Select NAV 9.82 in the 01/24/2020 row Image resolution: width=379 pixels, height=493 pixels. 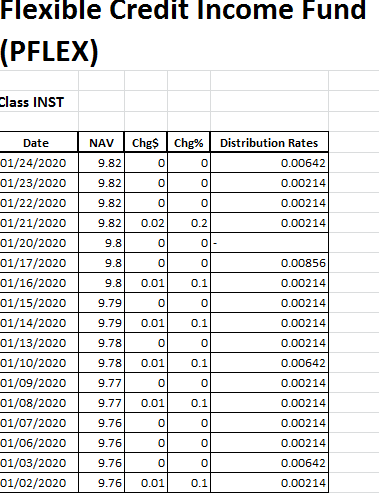tap(101, 163)
